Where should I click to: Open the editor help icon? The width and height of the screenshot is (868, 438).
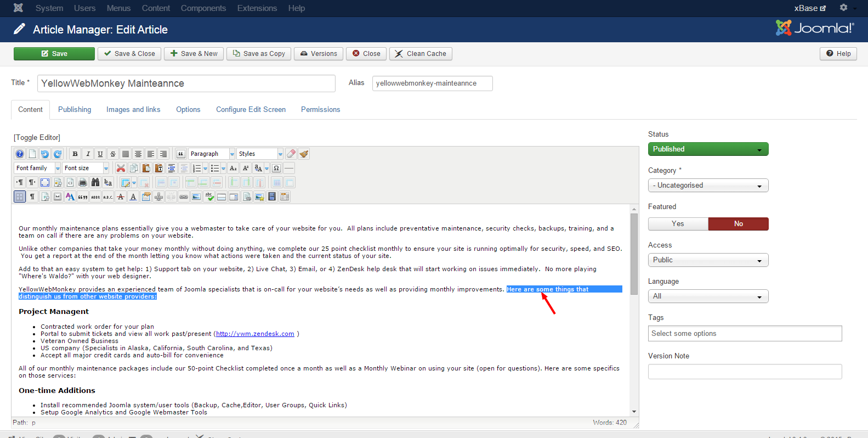20,154
